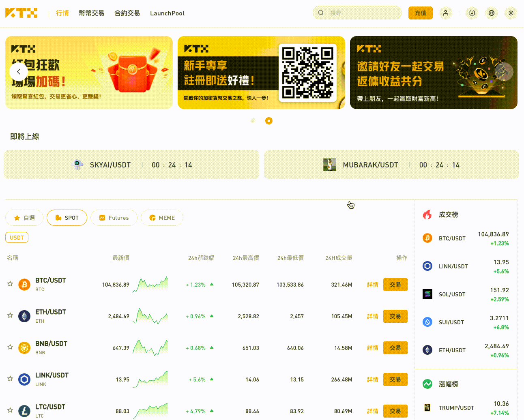The width and height of the screenshot is (524, 420).
Task: Click the BNB coin icon in table
Action: tap(24, 348)
